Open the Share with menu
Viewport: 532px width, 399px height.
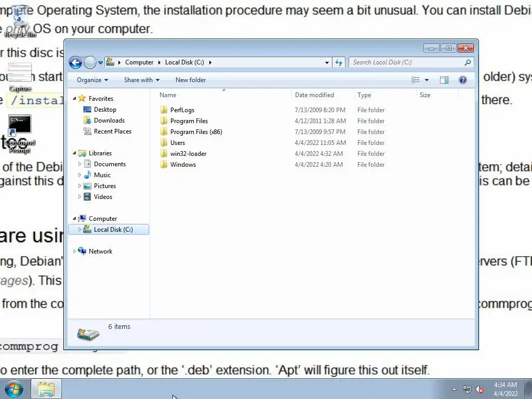coord(141,80)
